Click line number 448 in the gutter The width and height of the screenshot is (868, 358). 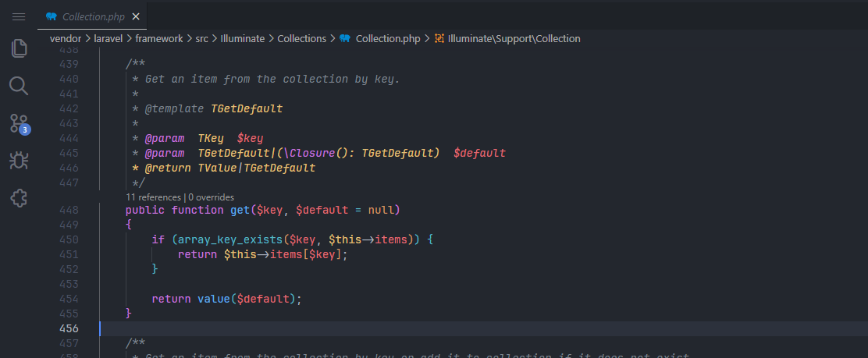[69, 211]
